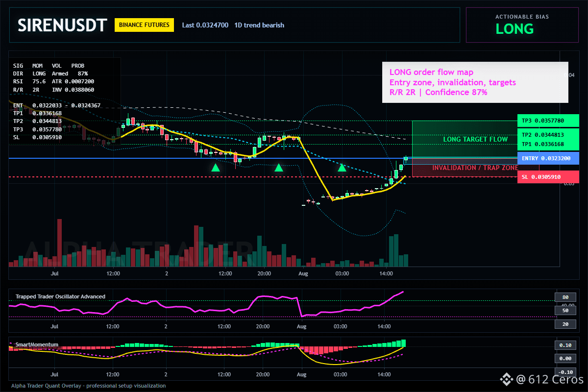This screenshot has width=588, height=392.
Task: Click the 'LONG order flow map' annotation line
Action: (431, 73)
